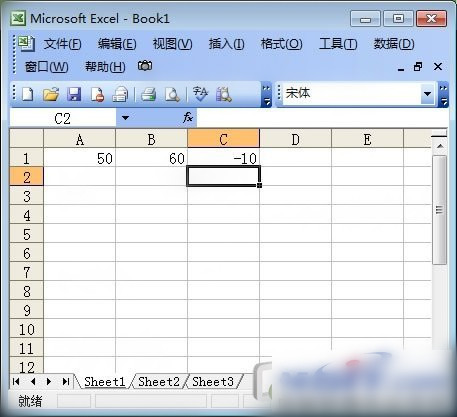The height and width of the screenshot is (417, 457).
Task: Go to last sheet tab arrow
Action: pyautogui.click(x=66, y=381)
